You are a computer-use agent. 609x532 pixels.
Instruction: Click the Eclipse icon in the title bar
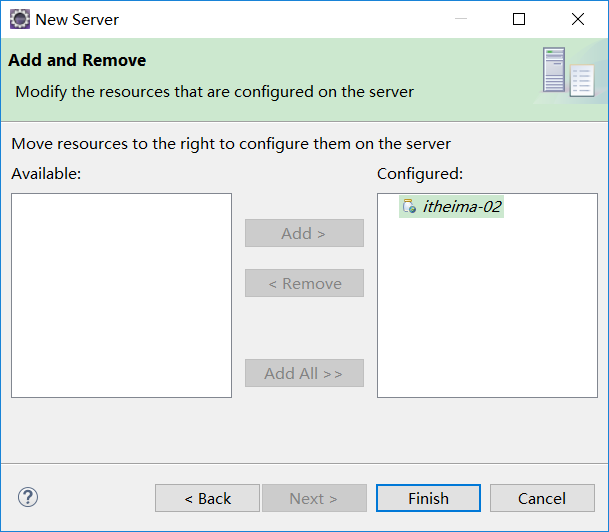tap(19, 19)
